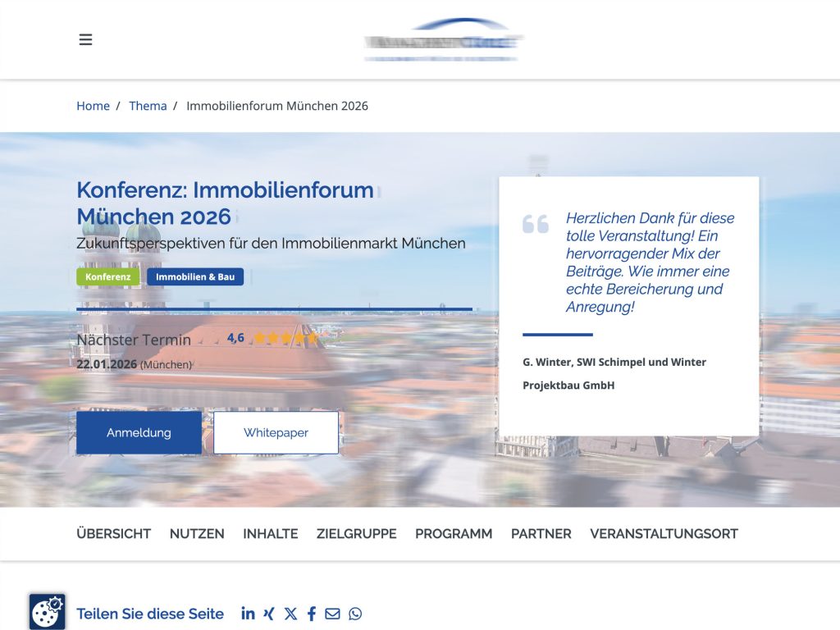Image resolution: width=840 pixels, height=630 pixels.
Task: Open the cookie settings icon
Action: coord(47,611)
